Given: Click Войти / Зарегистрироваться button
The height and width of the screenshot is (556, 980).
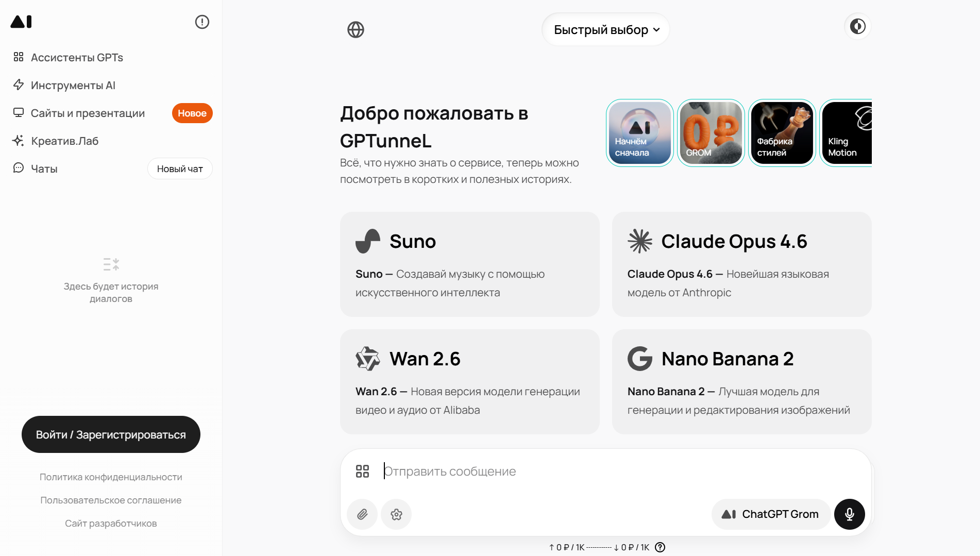Looking at the screenshot, I should [111, 434].
